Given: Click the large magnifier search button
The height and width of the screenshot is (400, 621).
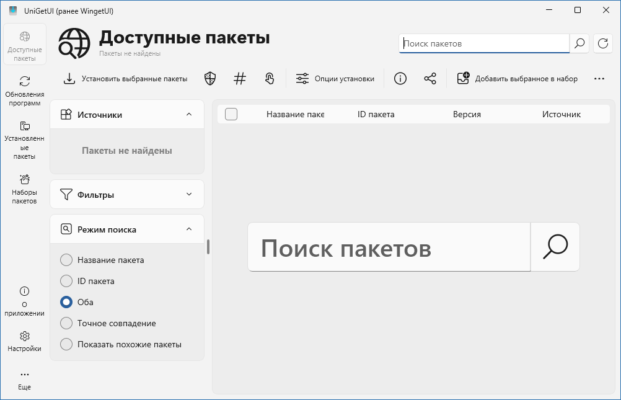Looking at the screenshot, I should click(x=555, y=247).
